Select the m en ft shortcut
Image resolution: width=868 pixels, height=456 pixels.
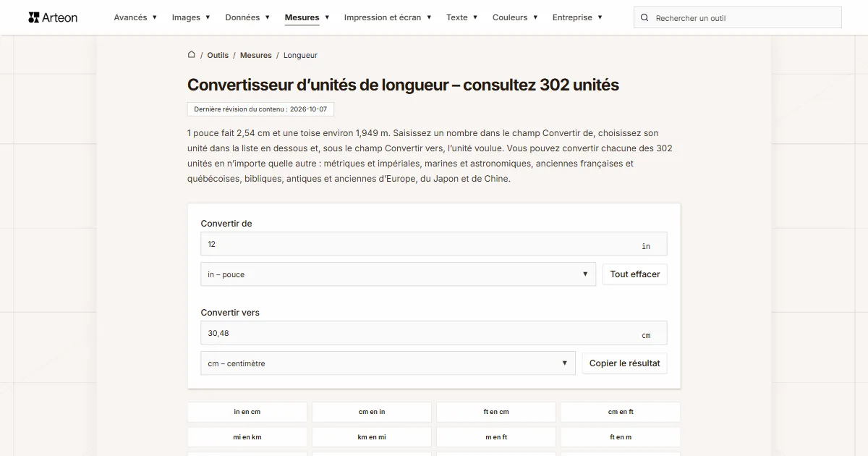[496, 437]
